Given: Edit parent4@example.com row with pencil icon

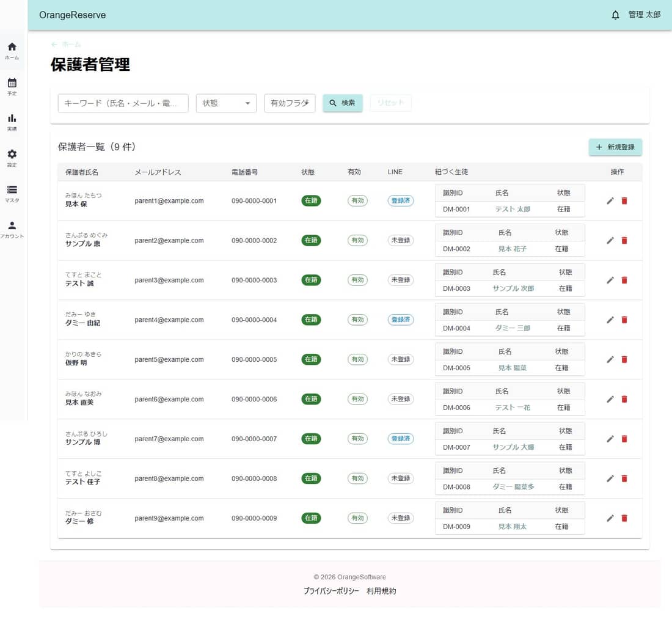Looking at the screenshot, I should [610, 320].
